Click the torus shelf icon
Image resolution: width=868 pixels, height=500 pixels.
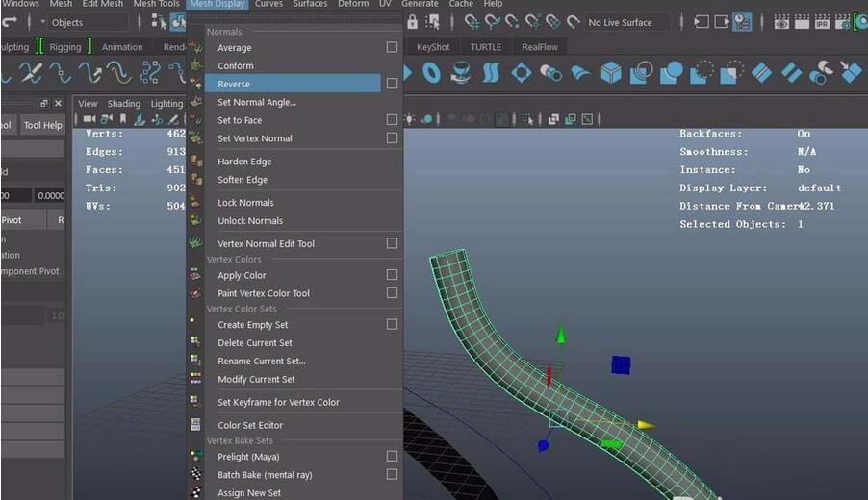432,73
